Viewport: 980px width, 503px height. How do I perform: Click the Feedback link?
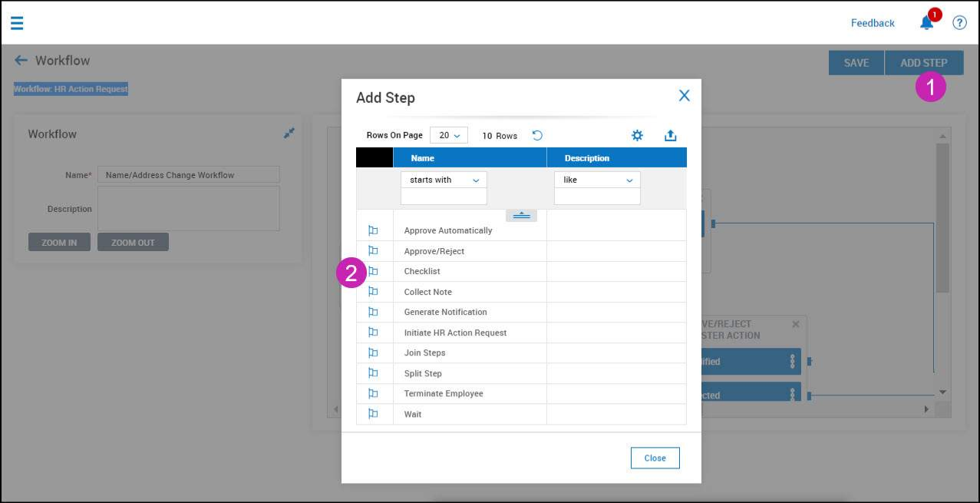[873, 23]
